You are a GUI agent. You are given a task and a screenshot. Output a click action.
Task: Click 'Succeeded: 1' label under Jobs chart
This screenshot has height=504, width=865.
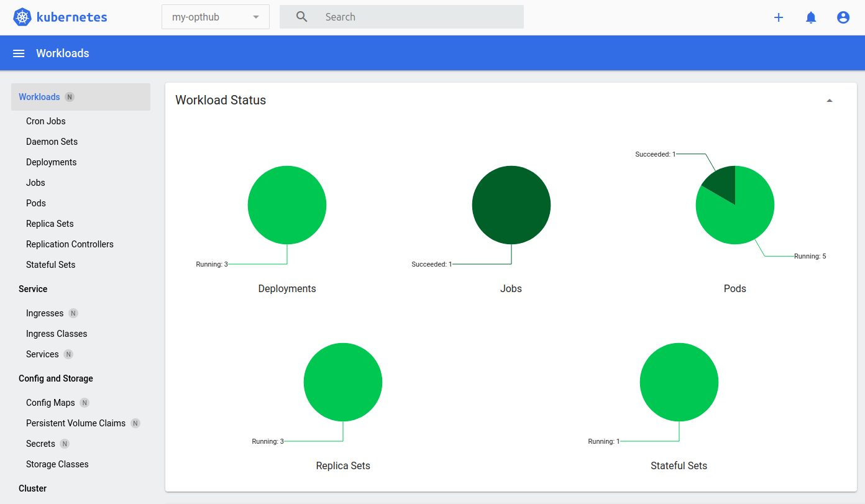click(x=432, y=264)
